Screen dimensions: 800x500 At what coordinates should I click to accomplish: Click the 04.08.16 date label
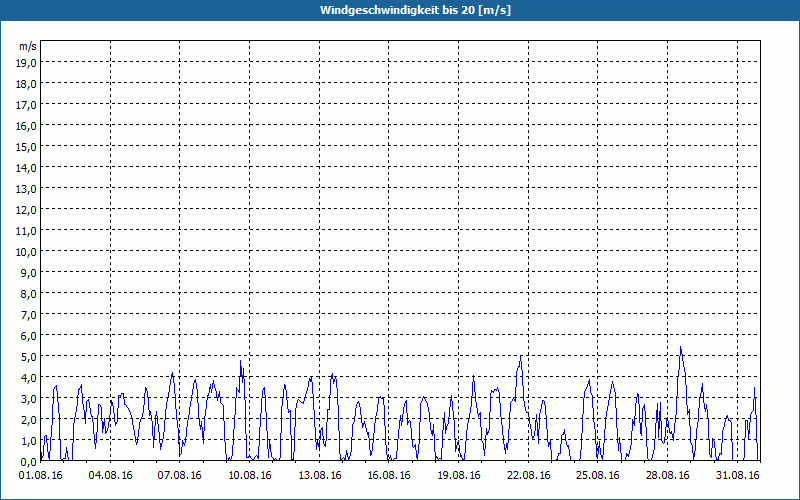click(110, 476)
